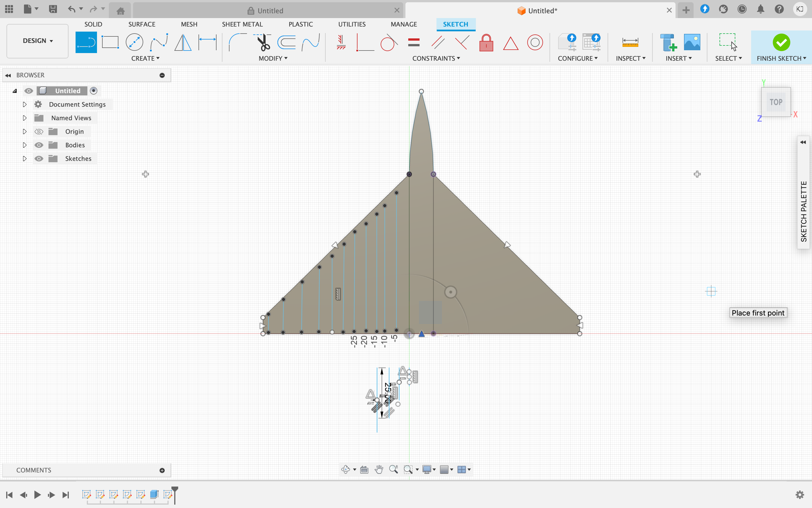Click the window selection icon

[x=728, y=42]
